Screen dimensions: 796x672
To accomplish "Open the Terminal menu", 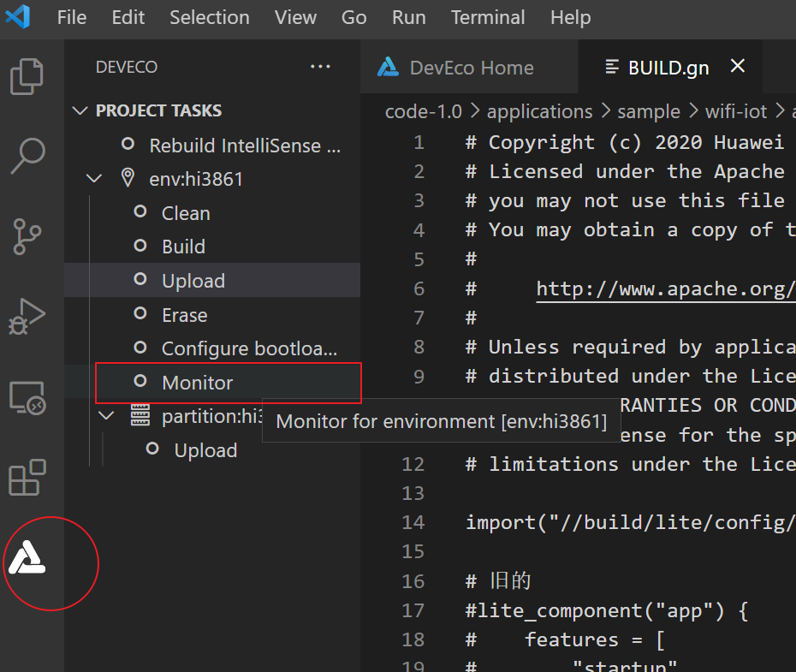I will coord(488,17).
